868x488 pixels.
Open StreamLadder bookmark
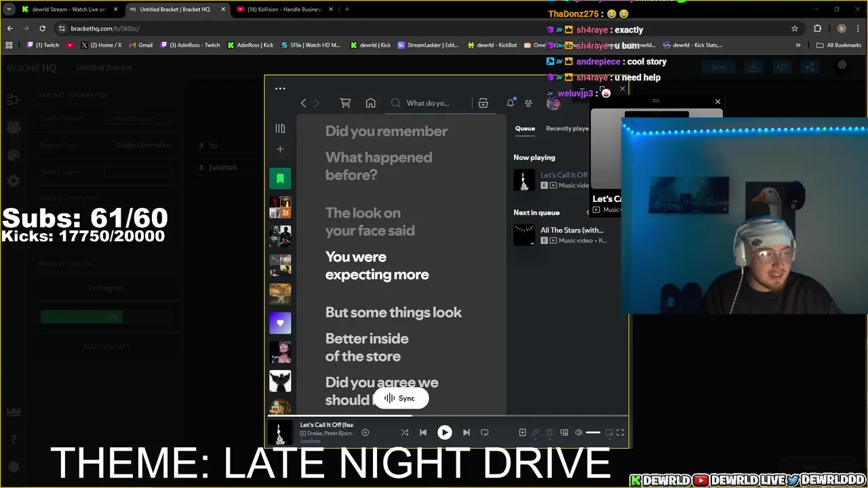click(x=428, y=45)
